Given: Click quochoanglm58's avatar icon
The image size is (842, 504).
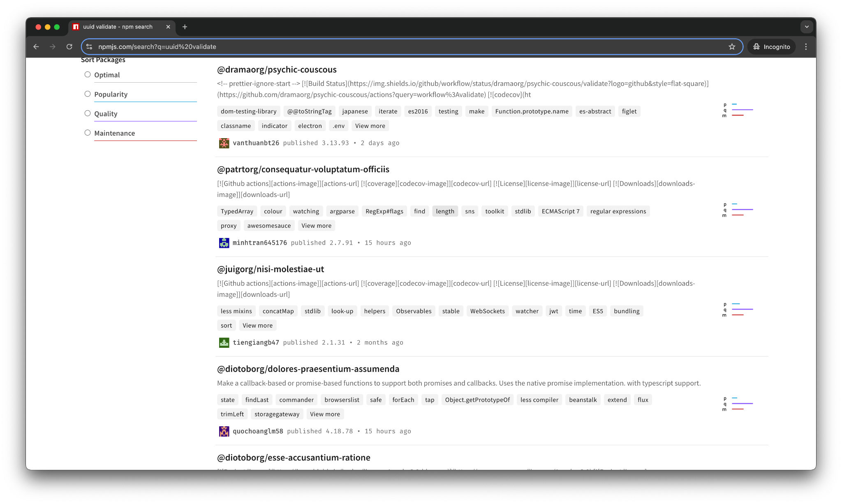Looking at the screenshot, I should click(224, 431).
